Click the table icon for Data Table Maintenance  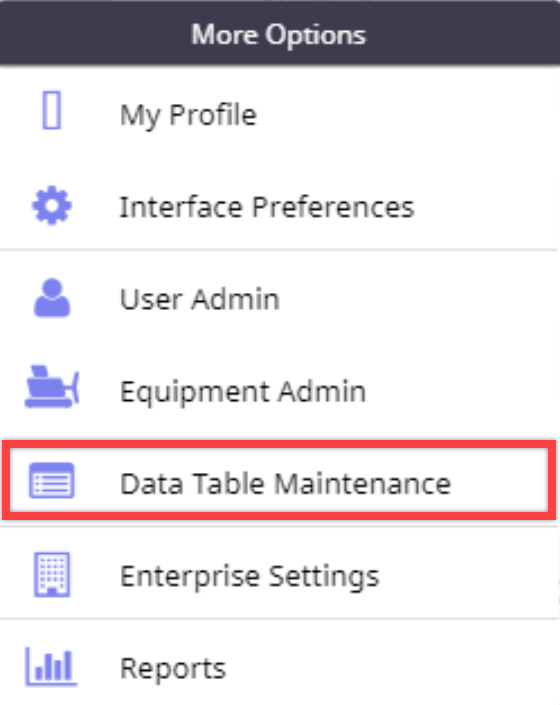click(x=52, y=481)
